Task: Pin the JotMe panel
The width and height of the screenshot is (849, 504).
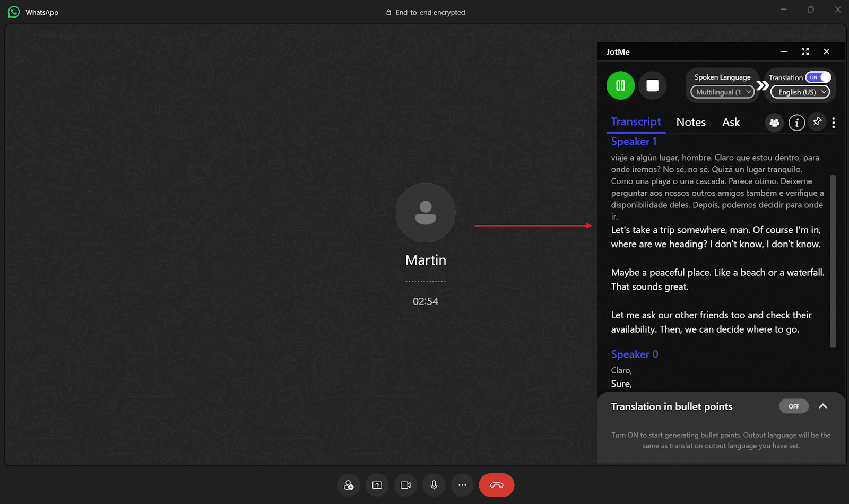Action: pos(817,121)
